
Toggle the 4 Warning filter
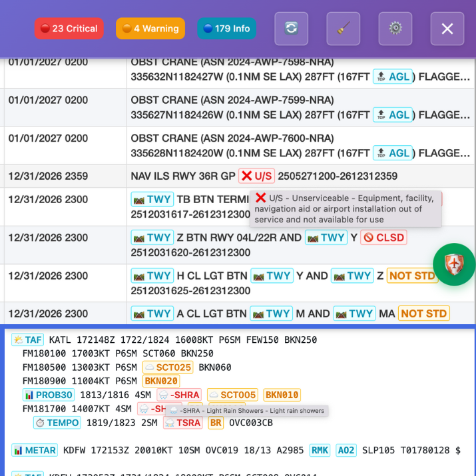(151, 29)
